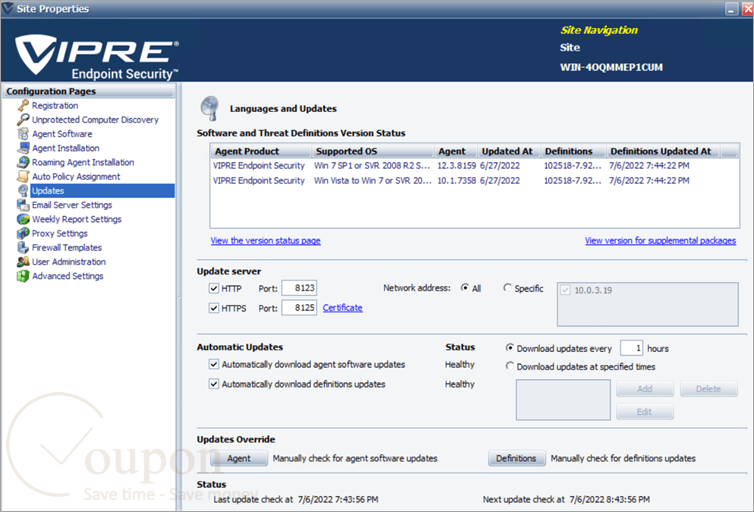Click the Email Server Settings icon
Image resolution: width=754 pixels, height=512 pixels.
(23, 205)
